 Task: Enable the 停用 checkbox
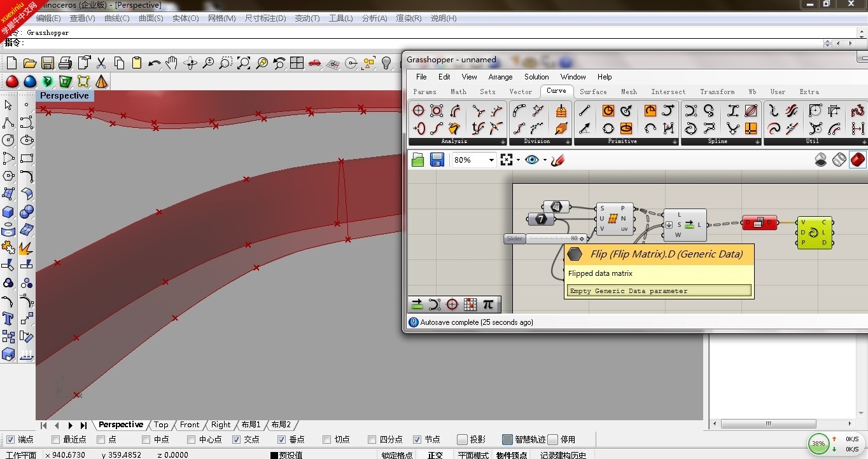click(x=553, y=439)
